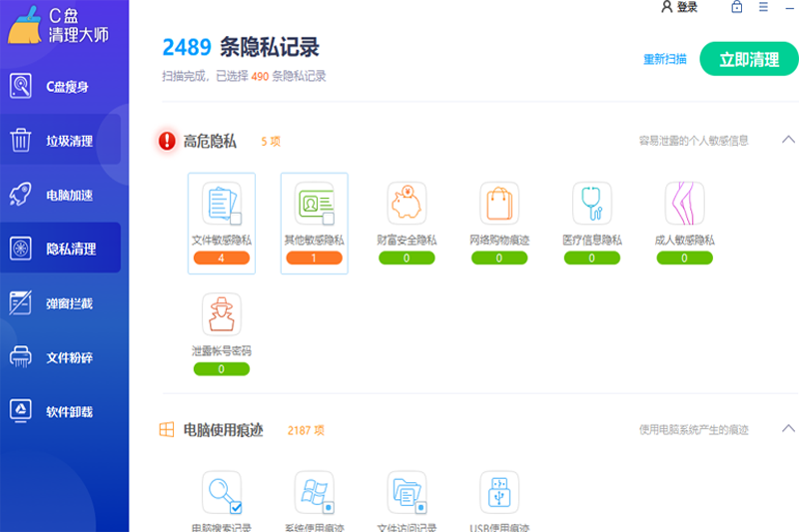
Task: Open the lock icon in title bar
Action: coord(737,7)
